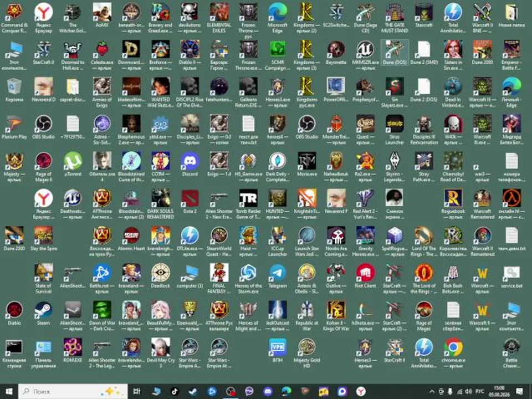Click the Поиск taskbar search field
Image resolution: width=532 pixels, height=399 pixels.
(x=73, y=392)
